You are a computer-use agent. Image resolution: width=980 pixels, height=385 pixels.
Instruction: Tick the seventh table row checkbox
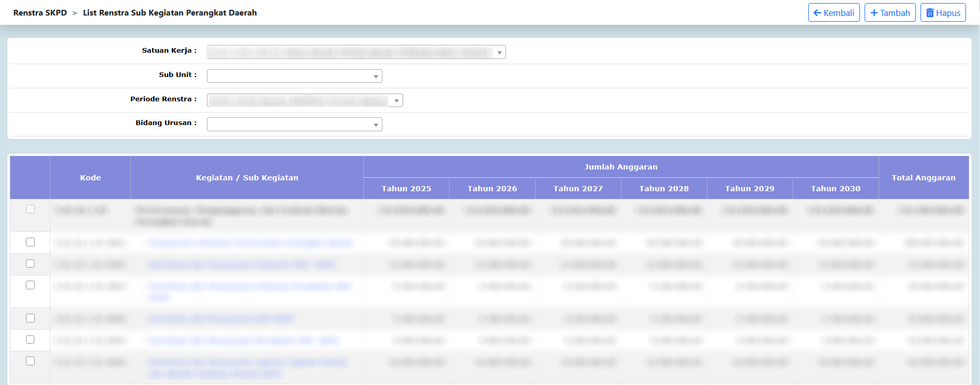click(x=31, y=361)
